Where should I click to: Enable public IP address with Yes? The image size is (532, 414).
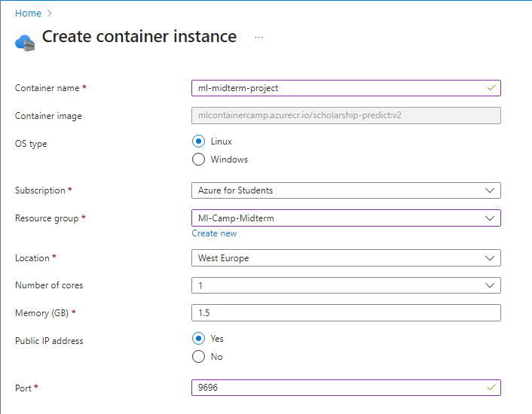[199, 339]
